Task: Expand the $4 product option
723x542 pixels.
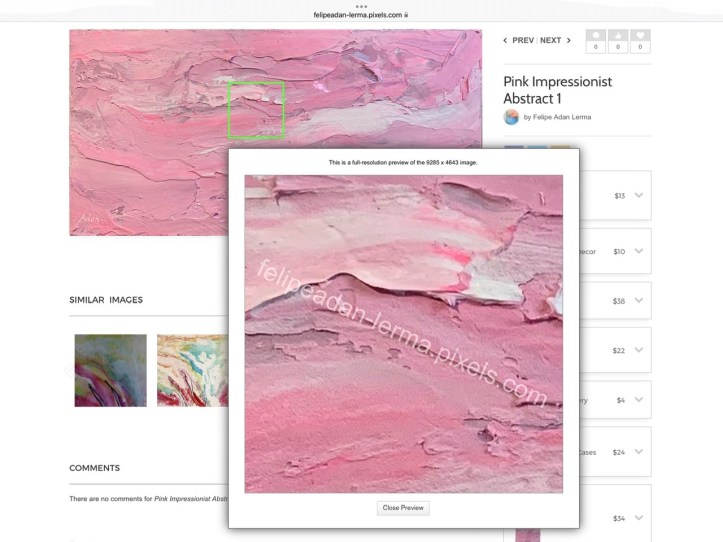Action: point(638,400)
